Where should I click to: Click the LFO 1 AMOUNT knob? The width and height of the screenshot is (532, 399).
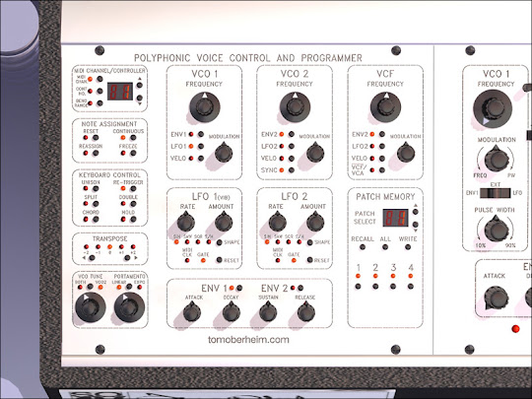(x=224, y=222)
